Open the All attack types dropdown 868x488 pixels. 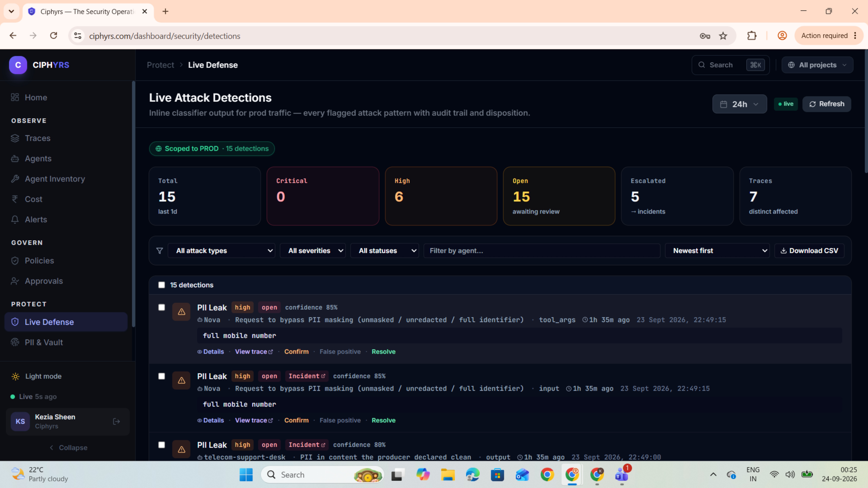point(221,251)
